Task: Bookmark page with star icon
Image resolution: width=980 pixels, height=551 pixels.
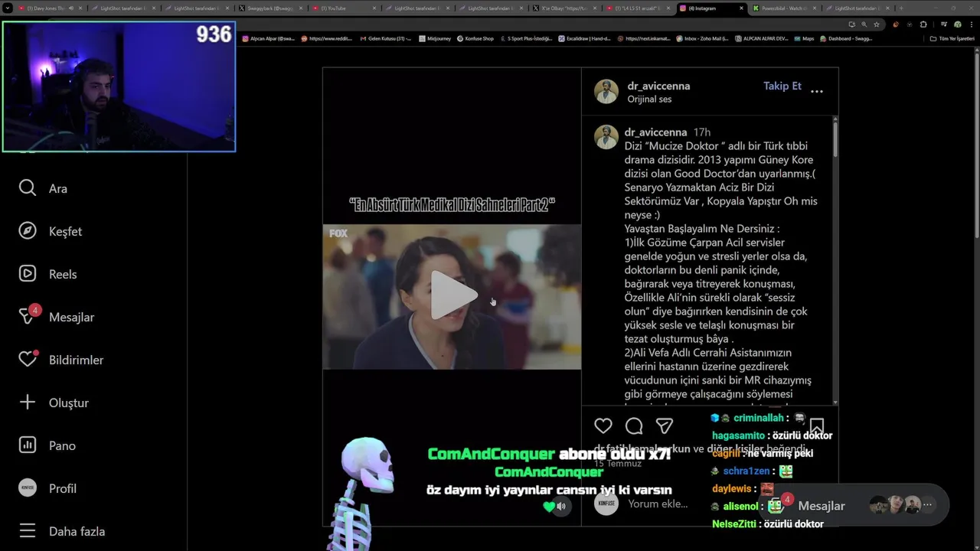Action: (877, 24)
